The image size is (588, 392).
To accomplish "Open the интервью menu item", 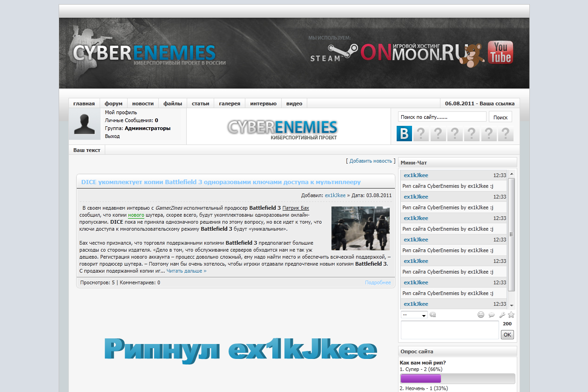I will (264, 103).
